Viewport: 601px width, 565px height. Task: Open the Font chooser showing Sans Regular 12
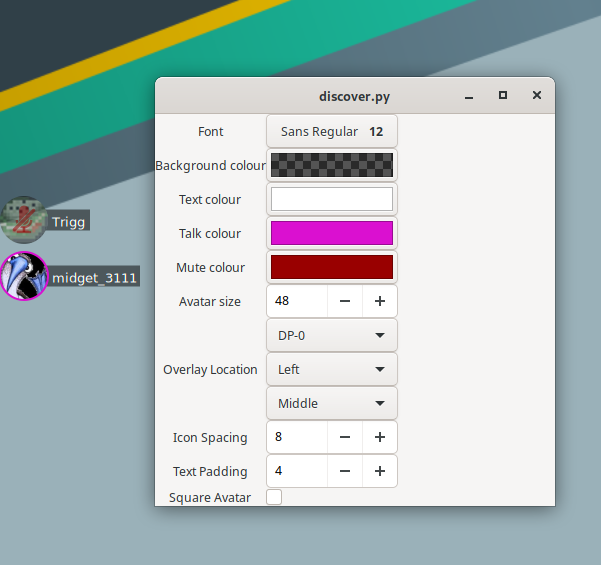click(x=332, y=131)
